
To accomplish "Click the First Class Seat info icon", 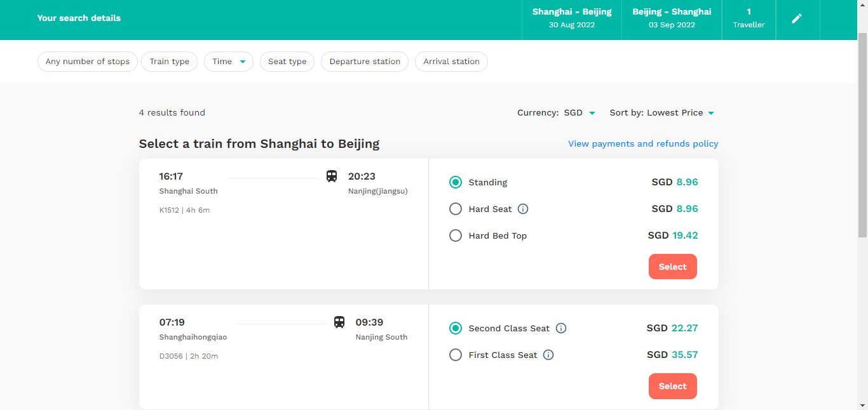I will coord(548,355).
